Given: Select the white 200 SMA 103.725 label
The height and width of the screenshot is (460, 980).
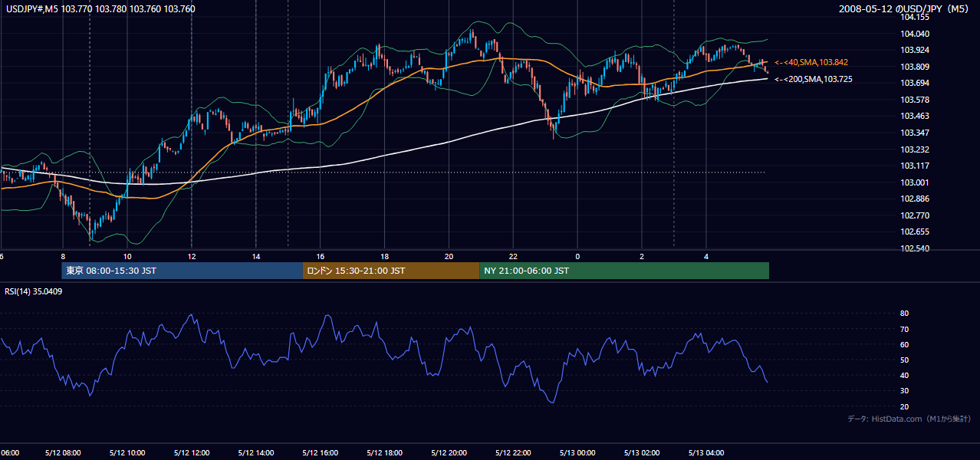Looking at the screenshot, I should 813,79.
